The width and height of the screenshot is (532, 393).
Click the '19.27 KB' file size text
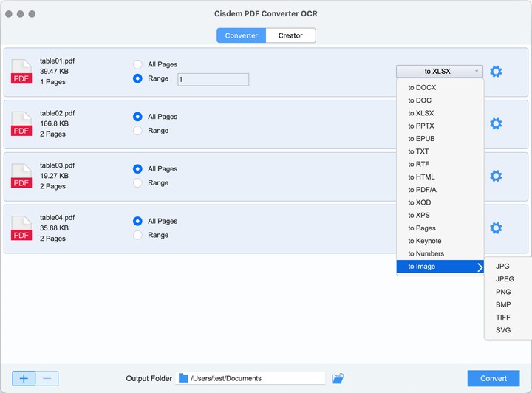coord(54,176)
